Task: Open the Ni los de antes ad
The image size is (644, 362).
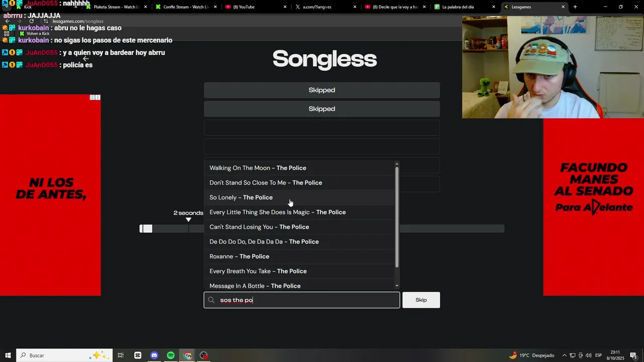Action: [50, 195]
